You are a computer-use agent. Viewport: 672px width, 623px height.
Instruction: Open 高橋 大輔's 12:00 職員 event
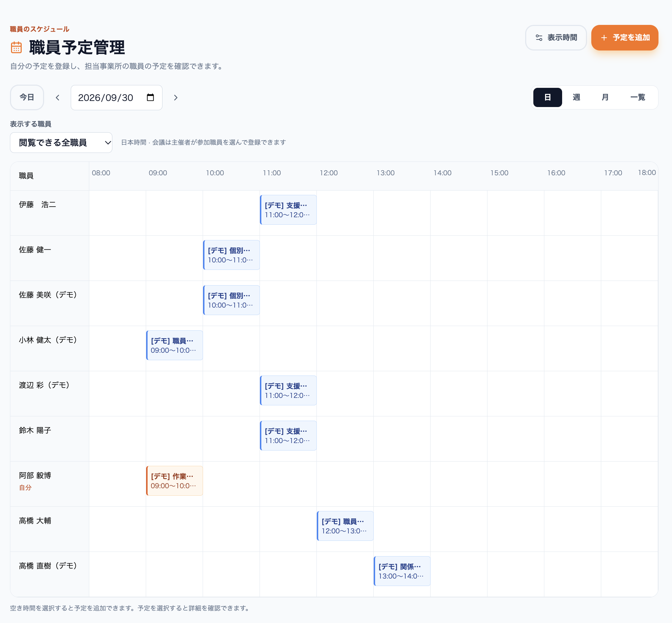[x=345, y=526]
